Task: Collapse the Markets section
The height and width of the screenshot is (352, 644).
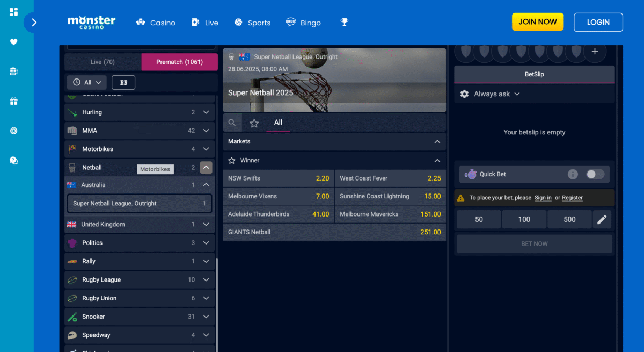Action: pos(437,142)
